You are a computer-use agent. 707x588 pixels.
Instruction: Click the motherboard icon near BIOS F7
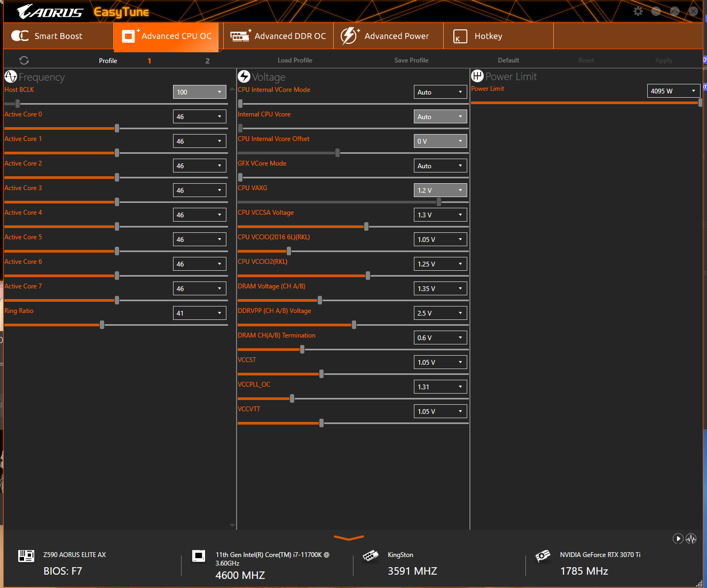[26, 556]
